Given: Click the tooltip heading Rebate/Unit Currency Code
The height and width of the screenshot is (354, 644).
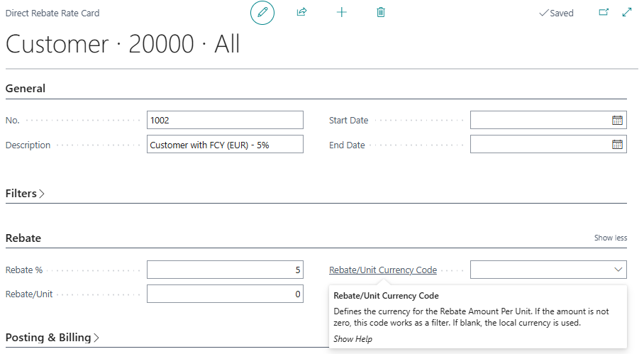Looking at the screenshot, I should pyautogui.click(x=386, y=296).
